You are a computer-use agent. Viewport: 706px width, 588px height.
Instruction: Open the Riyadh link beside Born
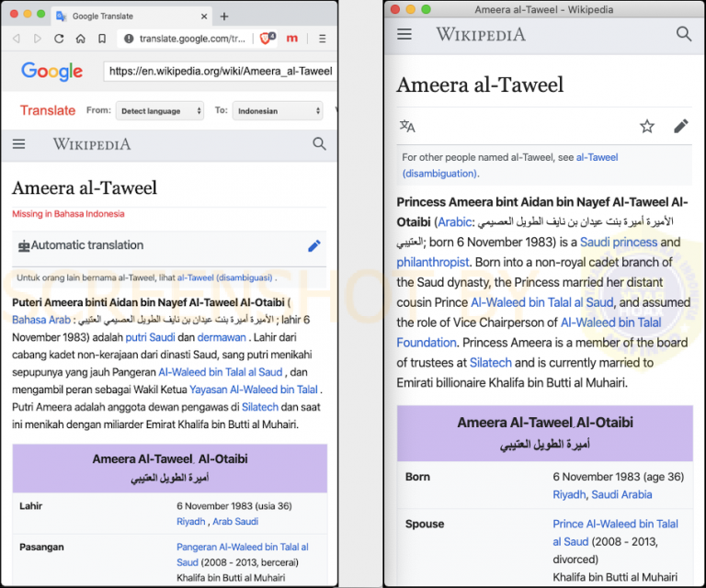[x=569, y=495]
